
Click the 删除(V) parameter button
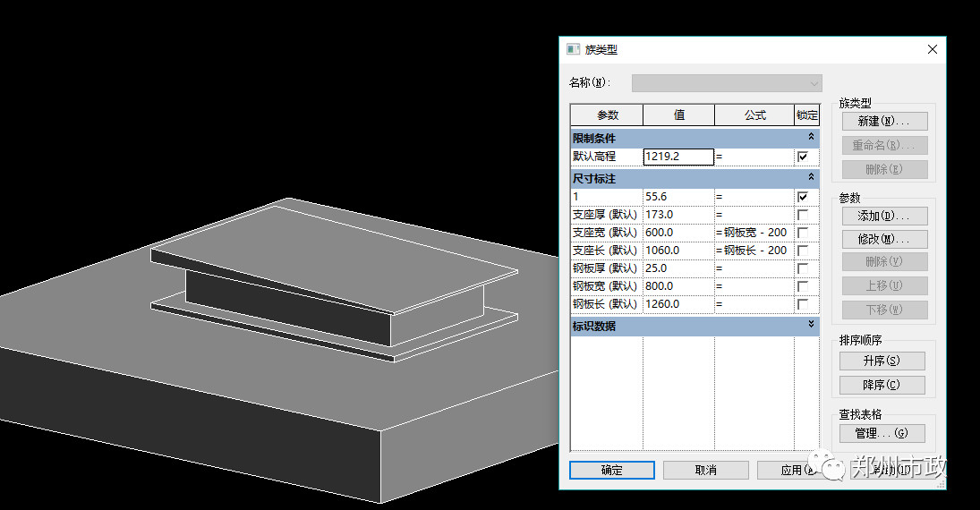coord(884,262)
